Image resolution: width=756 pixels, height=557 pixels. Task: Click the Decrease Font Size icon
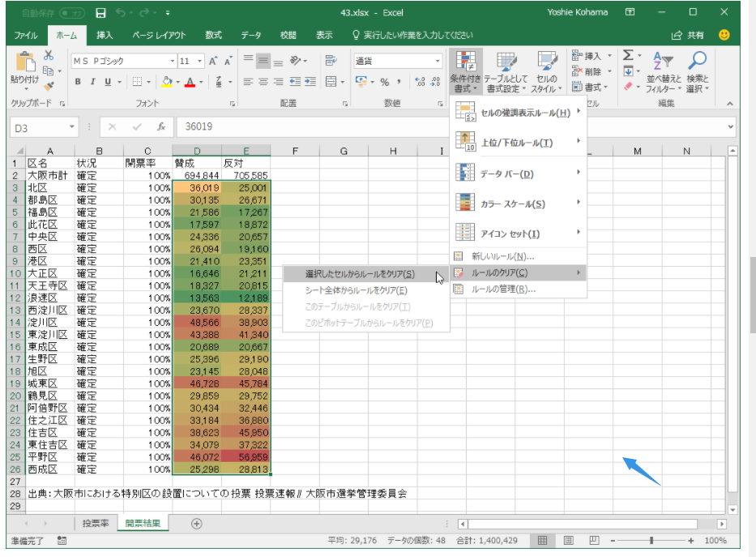pos(228,62)
